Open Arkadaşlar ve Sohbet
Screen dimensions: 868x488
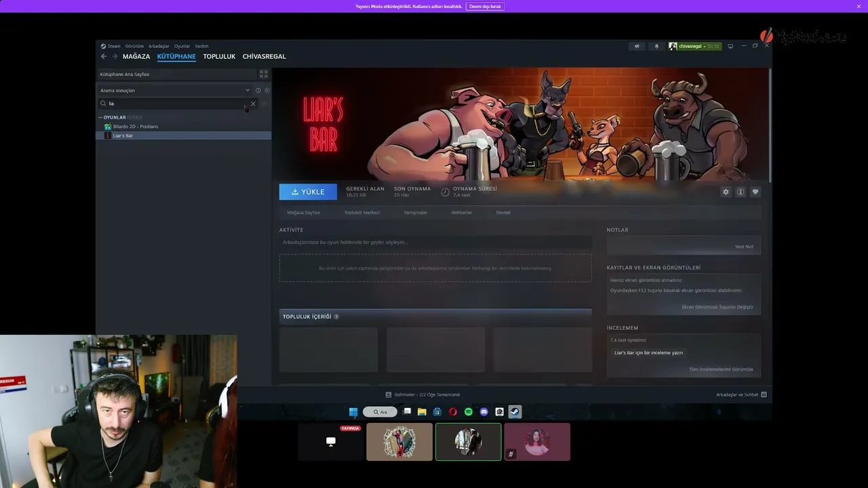[741, 394]
